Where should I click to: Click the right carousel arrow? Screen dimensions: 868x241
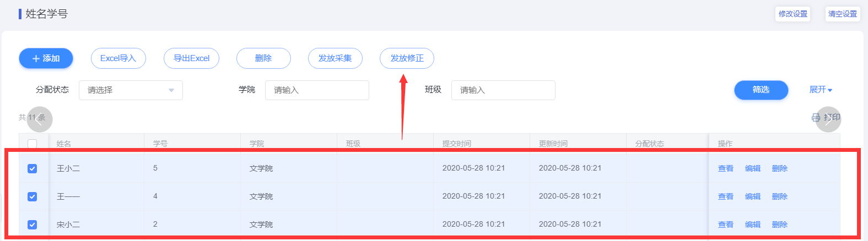(x=828, y=119)
